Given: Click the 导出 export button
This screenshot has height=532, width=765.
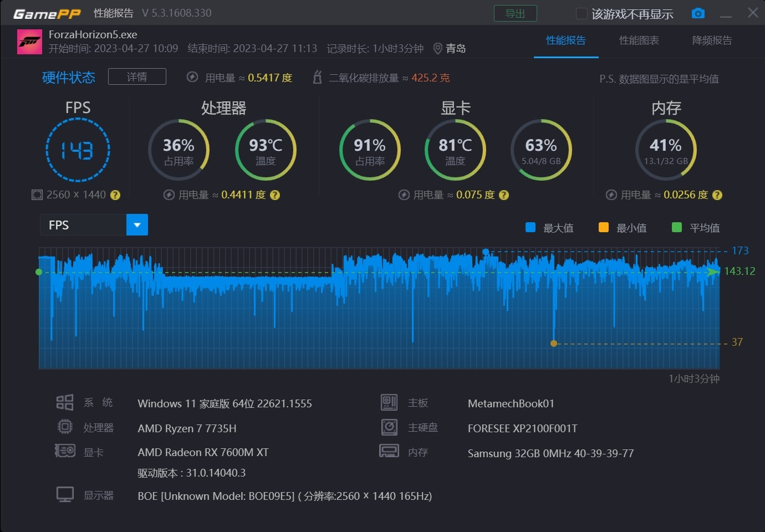Looking at the screenshot, I should [x=516, y=13].
